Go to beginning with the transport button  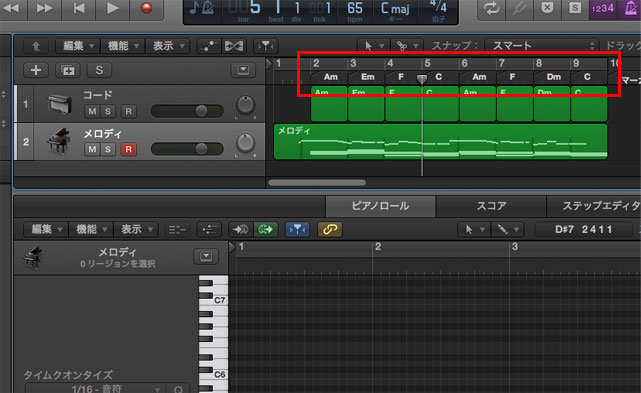tap(78, 8)
